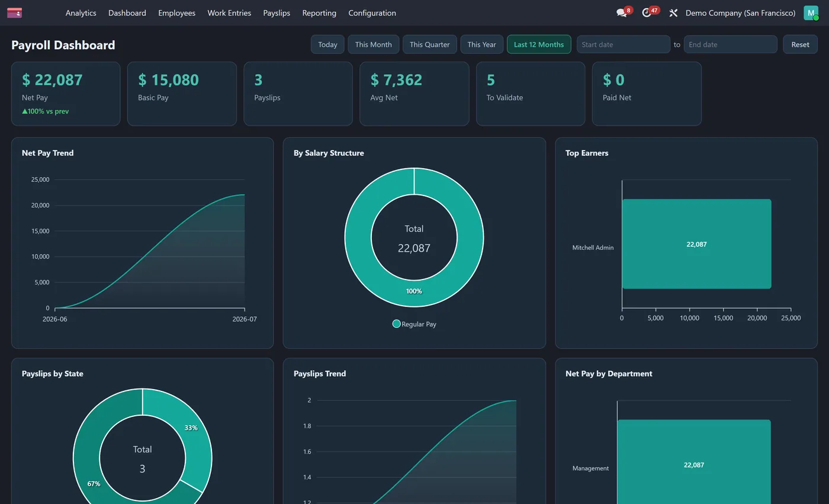The image size is (829, 504).
Task: Open the To Validate card
Action: pos(531,94)
